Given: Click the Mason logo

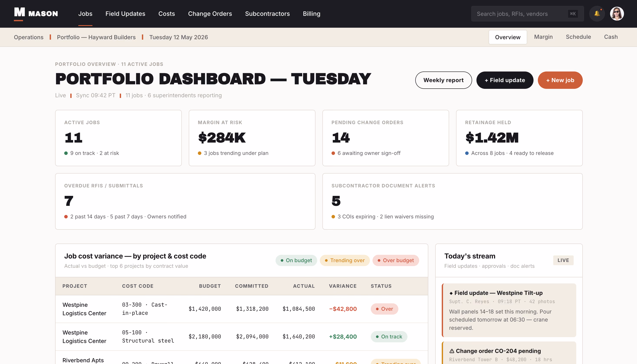Looking at the screenshot, I should 36,13.
